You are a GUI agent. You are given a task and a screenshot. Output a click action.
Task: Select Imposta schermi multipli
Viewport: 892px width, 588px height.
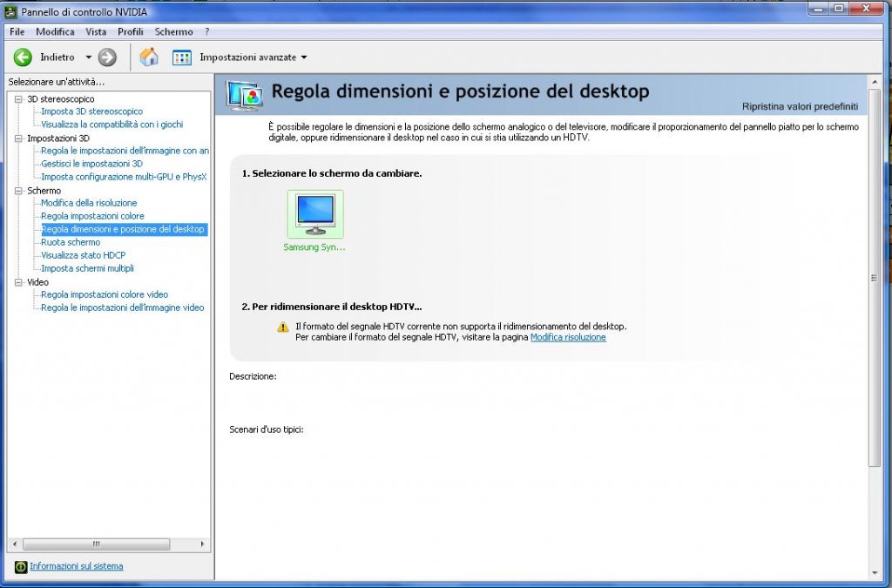[87, 268]
